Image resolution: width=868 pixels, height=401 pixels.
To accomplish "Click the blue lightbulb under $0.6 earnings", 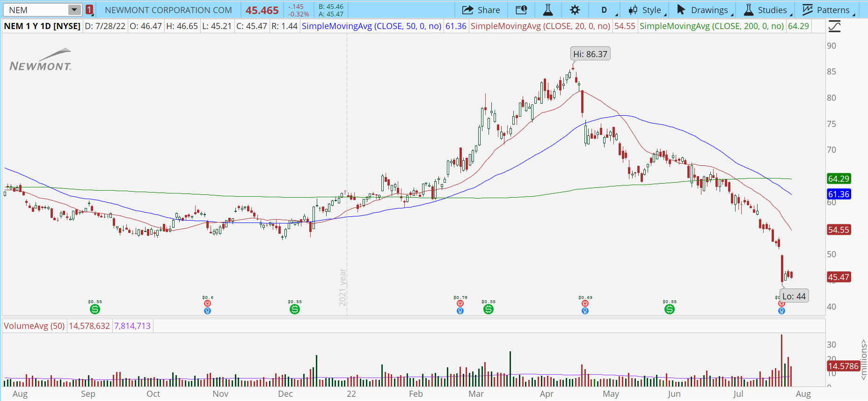I will (207, 311).
